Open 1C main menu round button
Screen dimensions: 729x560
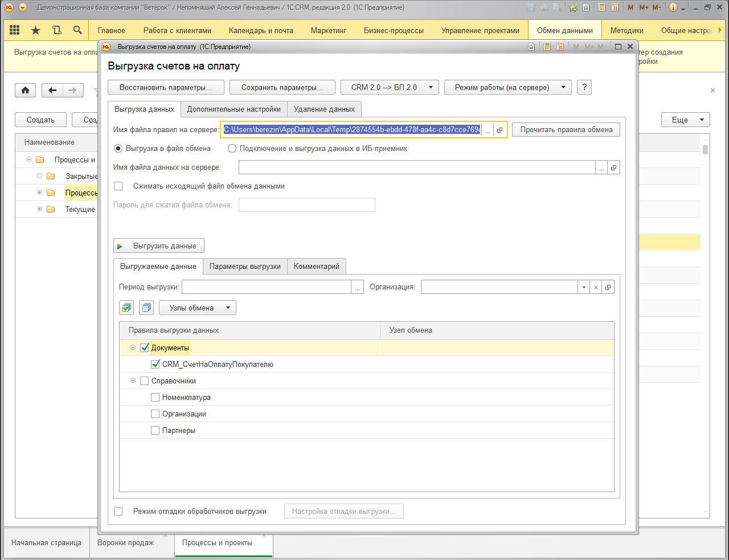click(x=23, y=7)
